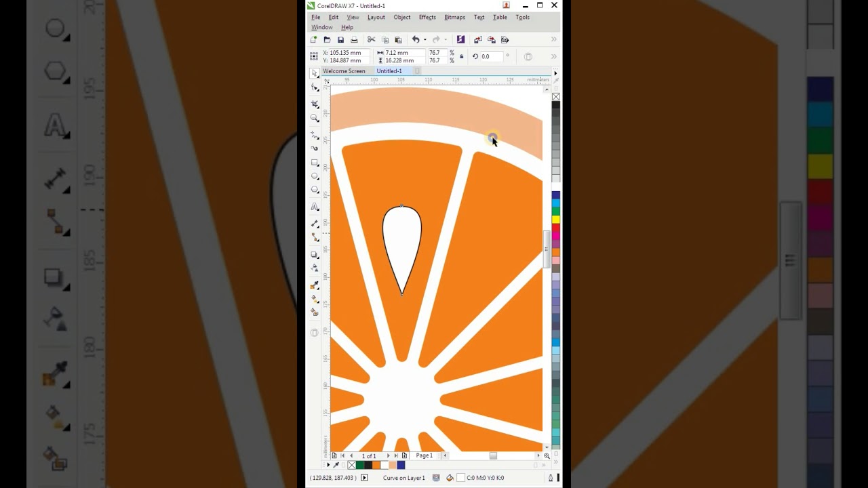Select the Ellipse tool
The height and width of the screenshot is (488, 868).
315,176
